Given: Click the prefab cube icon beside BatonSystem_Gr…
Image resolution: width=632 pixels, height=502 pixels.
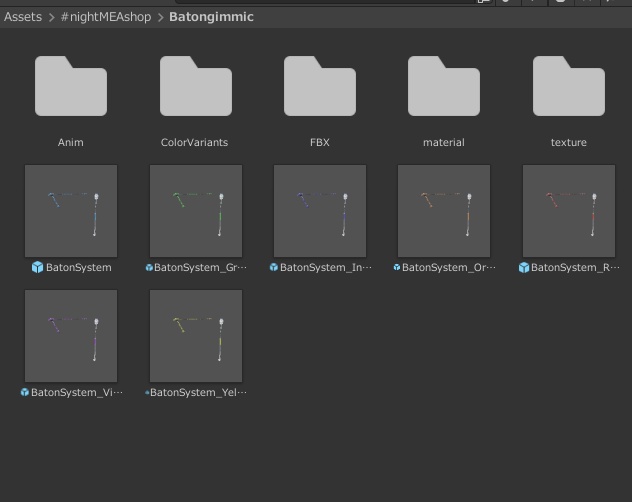Looking at the screenshot, I should click(x=149, y=267).
